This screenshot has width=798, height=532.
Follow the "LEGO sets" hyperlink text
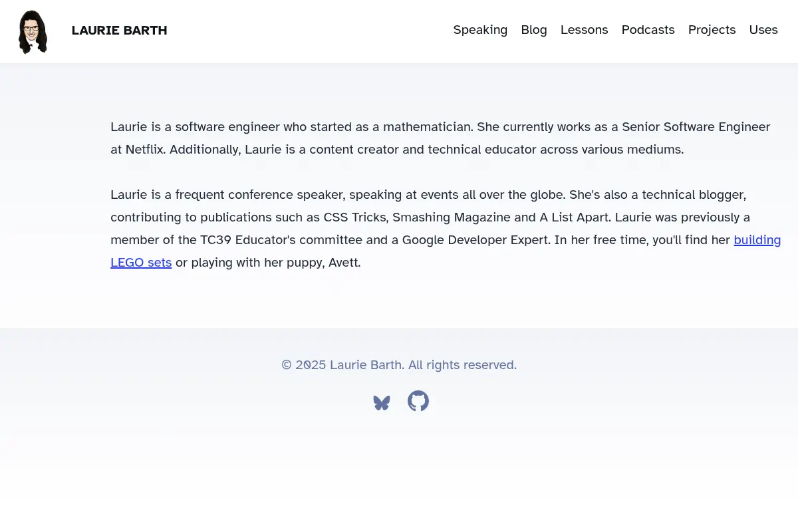(x=141, y=263)
